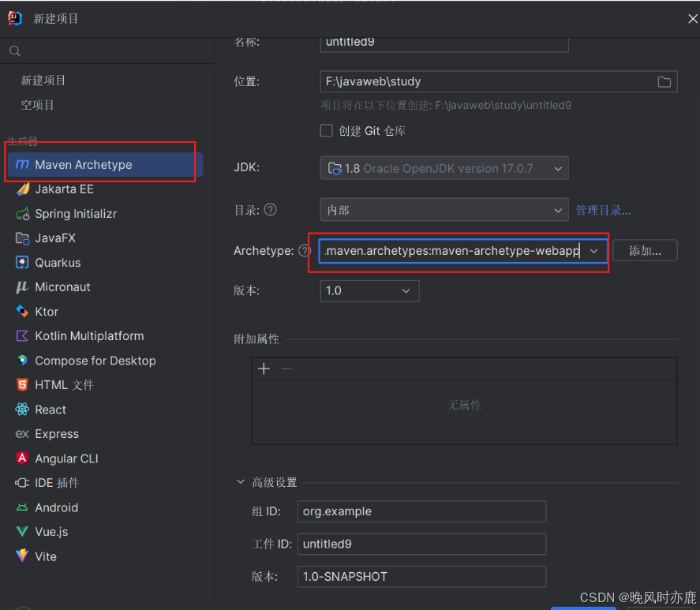Image resolution: width=700 pixels, height=610 pixels.
Task: Open the JDK version dropdown
Action: tap(444, 168)
